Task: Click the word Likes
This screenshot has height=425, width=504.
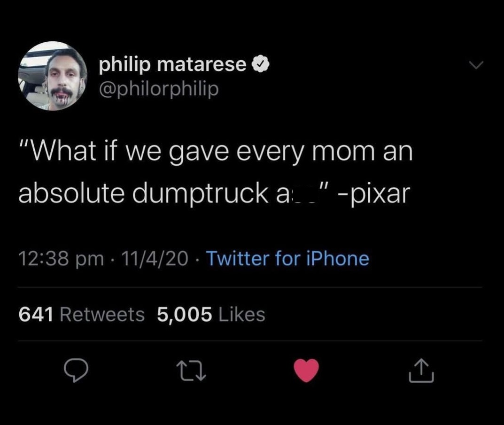Action: click(x=241, y=314)
